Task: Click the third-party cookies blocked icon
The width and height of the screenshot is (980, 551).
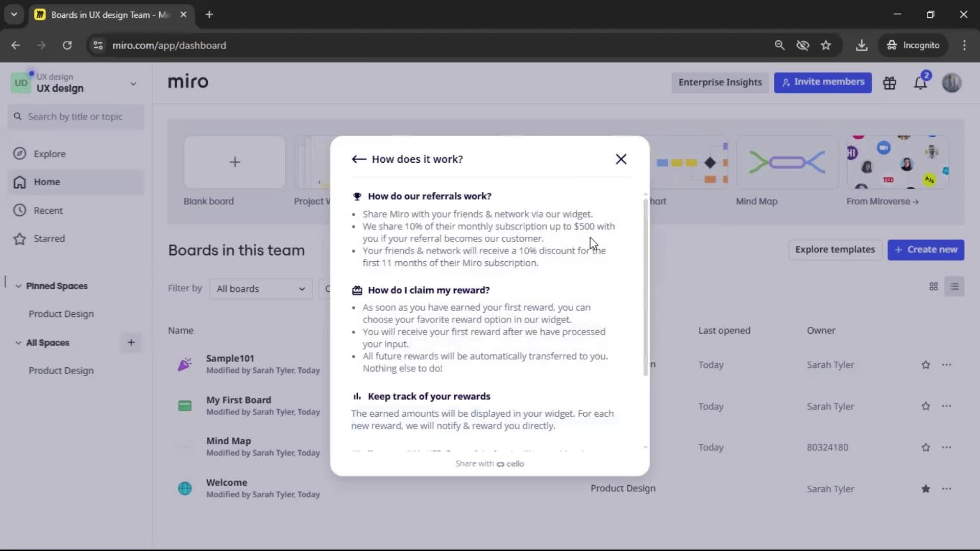Action: point(803,45)
